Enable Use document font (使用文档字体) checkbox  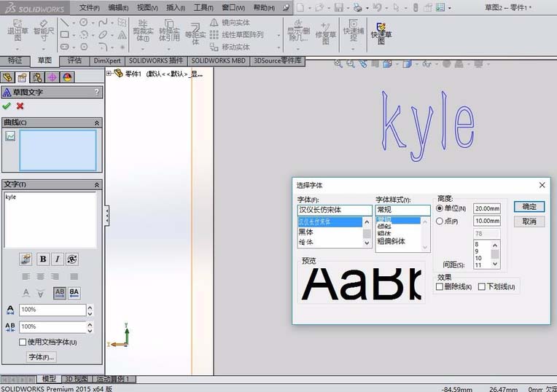coord(23,342)
